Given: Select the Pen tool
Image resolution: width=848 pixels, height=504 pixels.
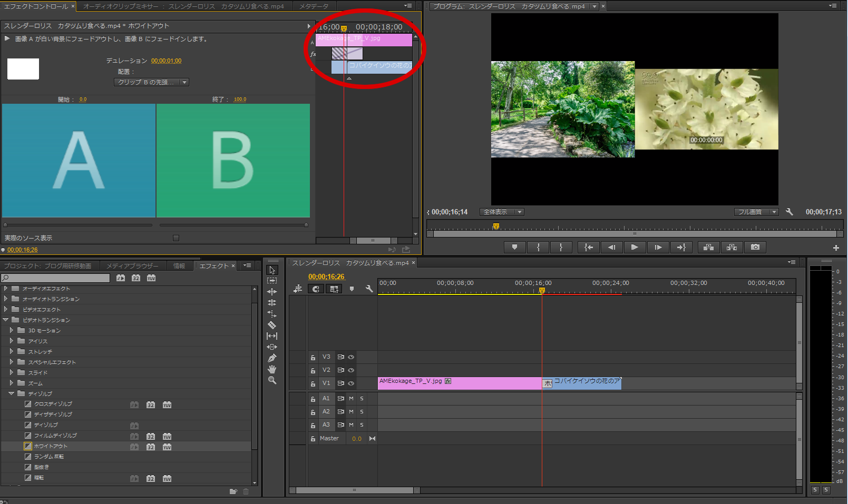Looking at the screenshot, I should 272,358.
